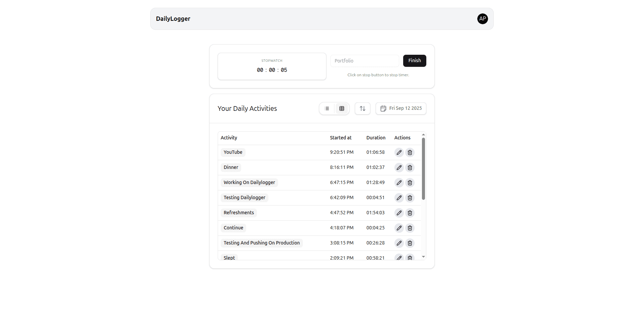Image resolution: width=644 pixels, height=313 pixels.
Task: Toggle activity sort order
Action: pos(362,108)
